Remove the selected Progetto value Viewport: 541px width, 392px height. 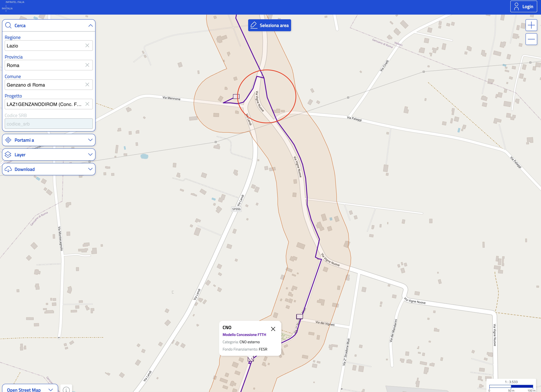[x=87, y=104]
